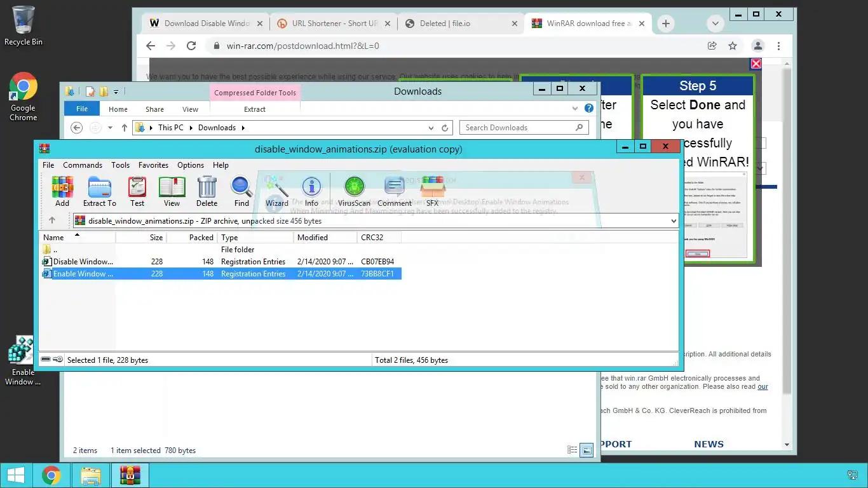
Task: Bookmark this page with the star icon
Action: (x=733, y=46)
